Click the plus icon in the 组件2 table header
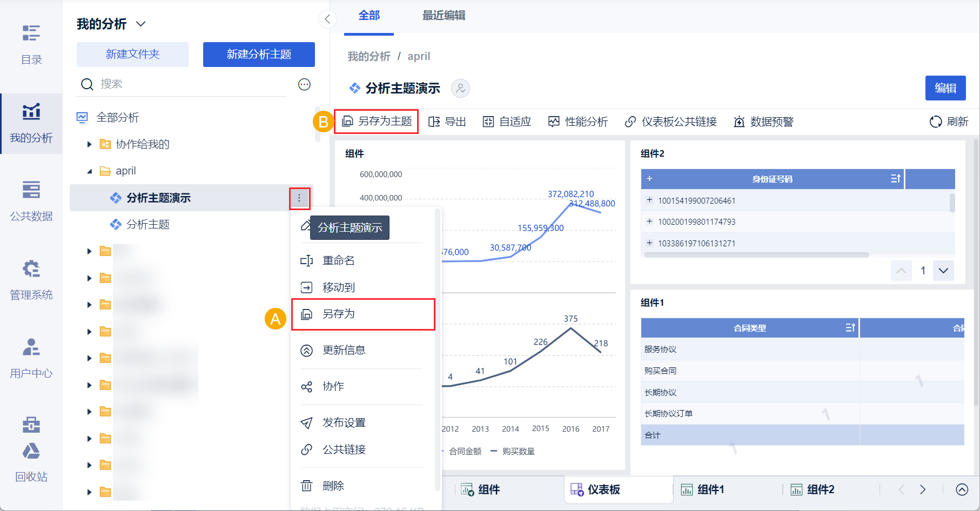The width and height of the screenshot is (980, 511). [649, 179]
